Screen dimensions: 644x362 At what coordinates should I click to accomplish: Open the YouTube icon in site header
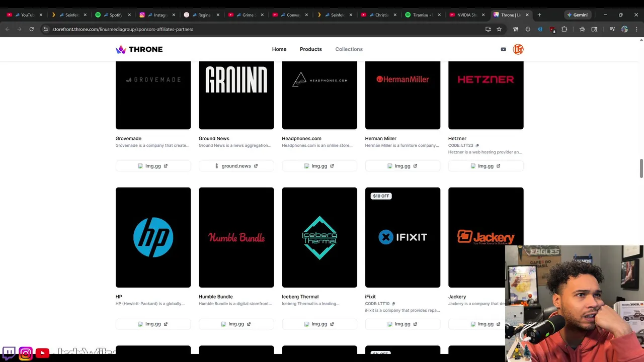coord(503,49)
